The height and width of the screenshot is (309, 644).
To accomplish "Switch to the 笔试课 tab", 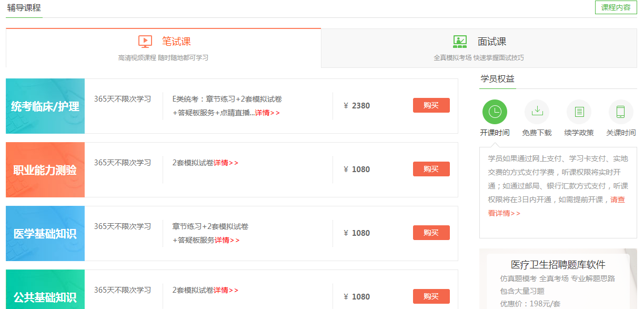I will (x=176, y=42).
